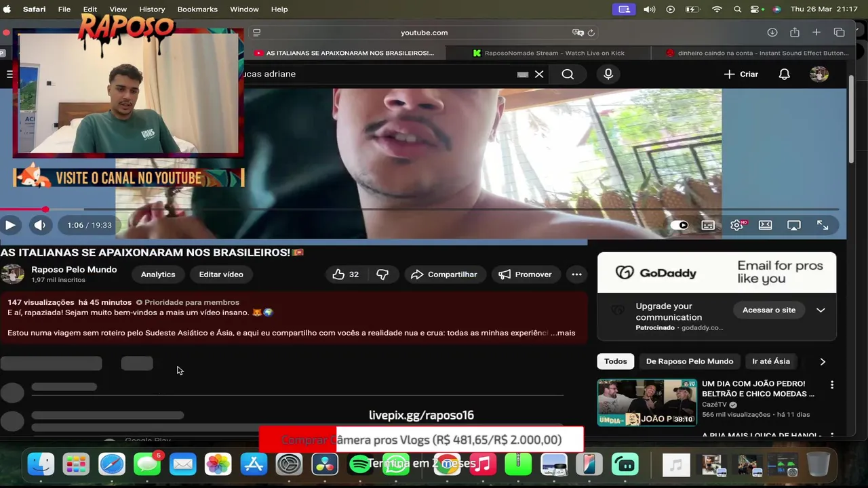Click the Safari share icon

point(794,33)
